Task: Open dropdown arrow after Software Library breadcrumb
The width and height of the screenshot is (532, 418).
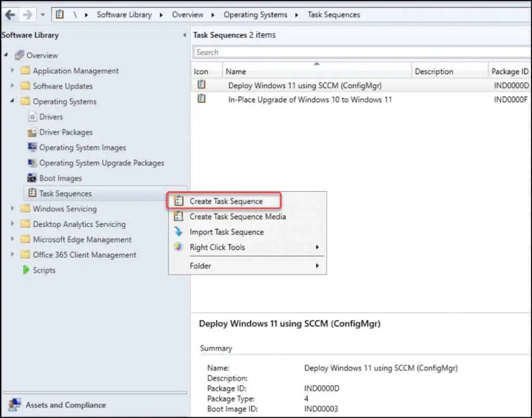Action: click(x=161, y=15)
